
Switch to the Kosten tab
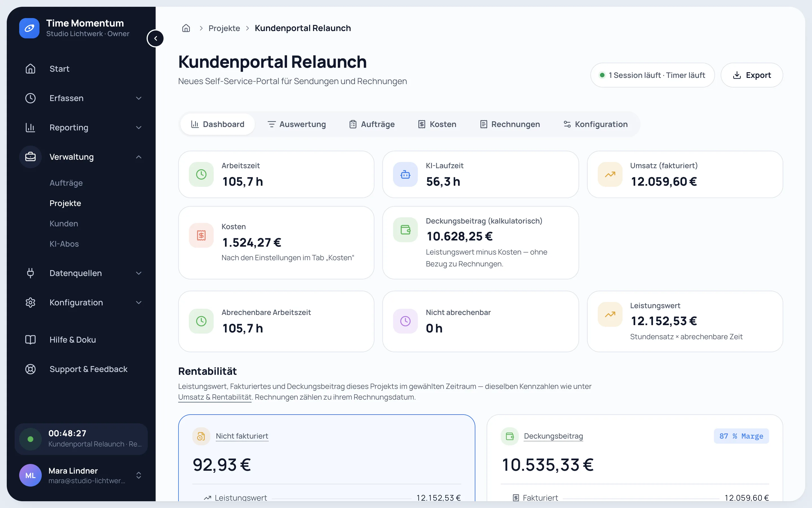click(x=437, y=124)
